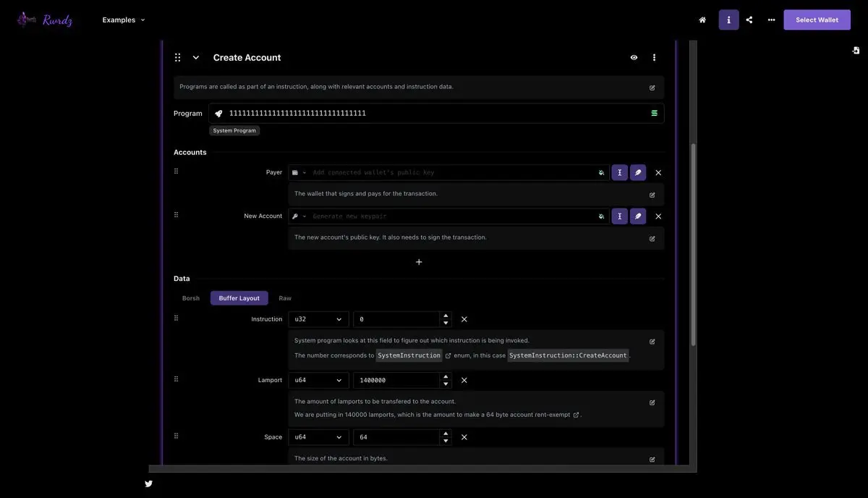Remove the New Account row
This screenshot has height=498, width=868.
(658, 216)
